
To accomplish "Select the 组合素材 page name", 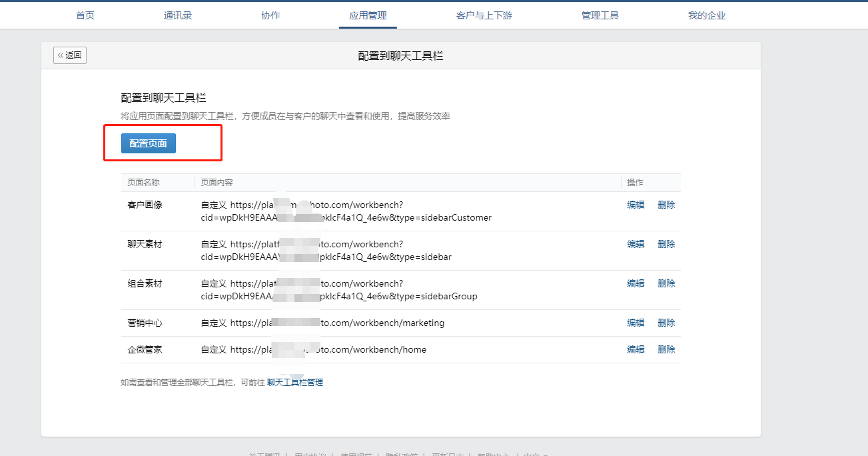I will (145, 283).
